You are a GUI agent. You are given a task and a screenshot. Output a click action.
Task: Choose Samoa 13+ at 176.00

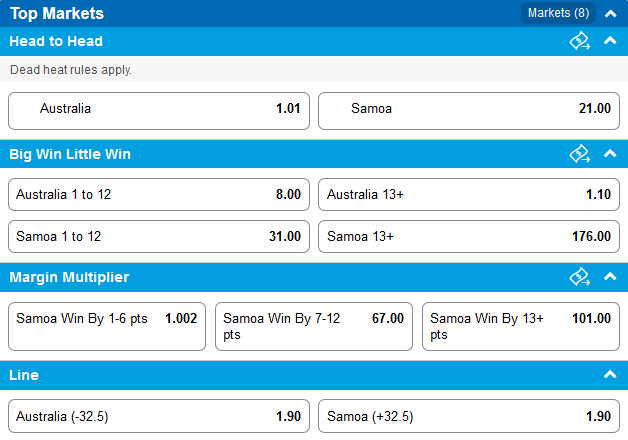point(469,237)
